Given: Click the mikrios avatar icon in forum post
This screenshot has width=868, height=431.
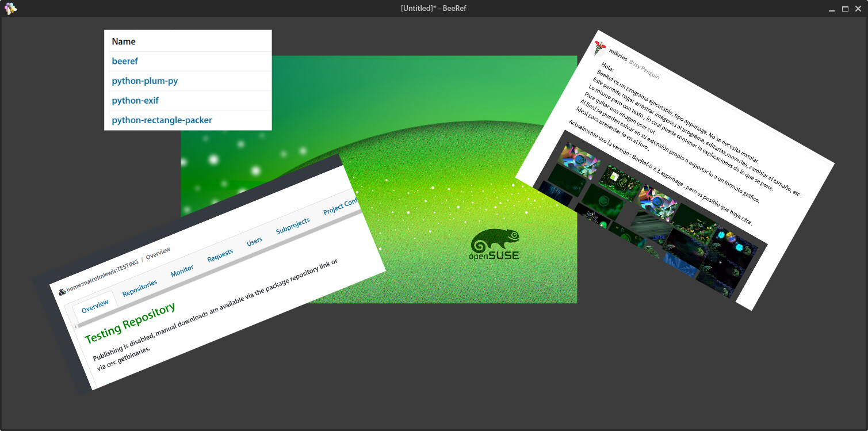Looking at the screenshot, I should point(599,48).
